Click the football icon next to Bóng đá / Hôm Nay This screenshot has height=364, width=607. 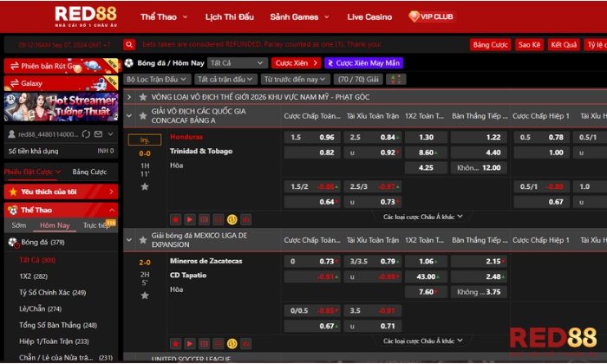[x=129, y=63]
